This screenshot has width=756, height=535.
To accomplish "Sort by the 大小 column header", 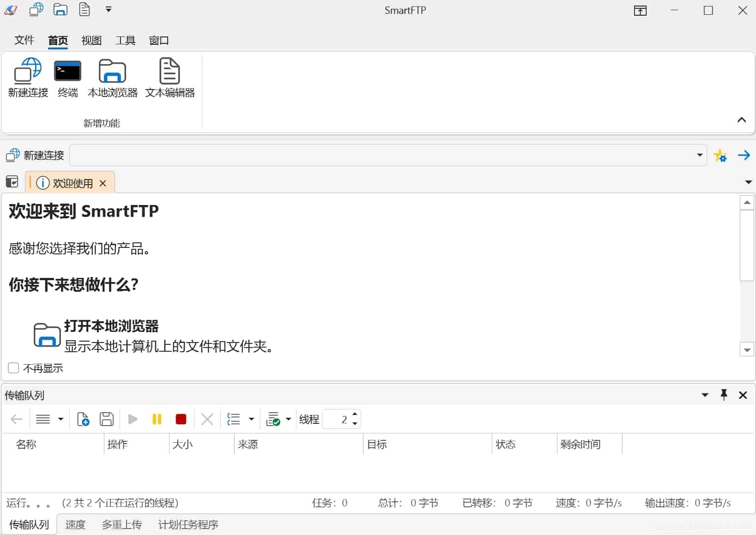I will click(x=202, y=444).
